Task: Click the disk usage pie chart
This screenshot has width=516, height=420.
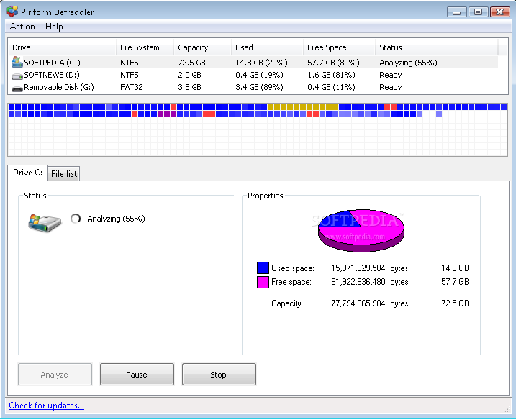Action: [361, 231]
